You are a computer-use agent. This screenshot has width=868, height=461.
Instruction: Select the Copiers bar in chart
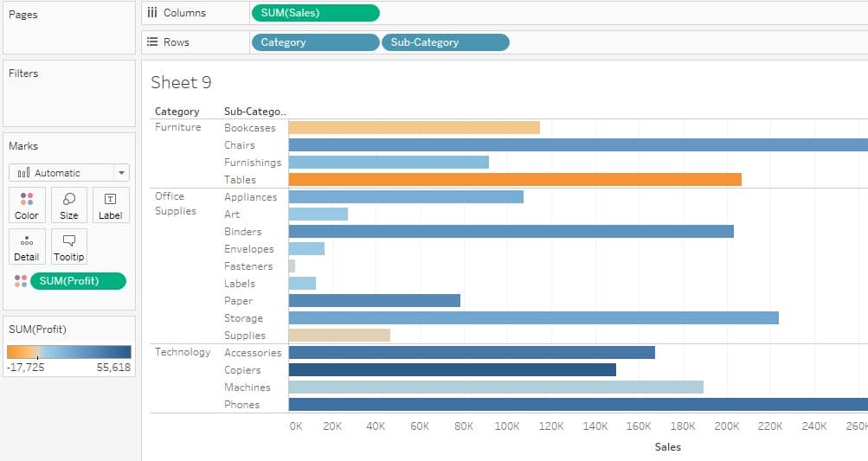click(x=452, y=369)
